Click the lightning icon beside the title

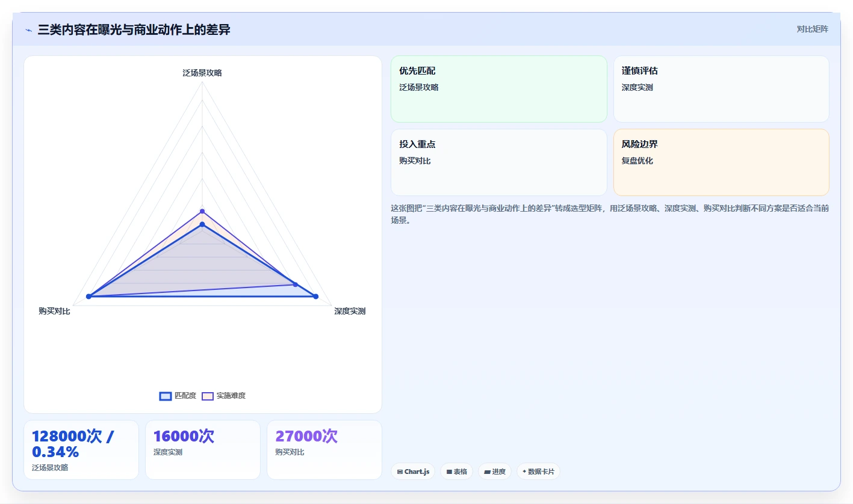(x=28, y=30)
